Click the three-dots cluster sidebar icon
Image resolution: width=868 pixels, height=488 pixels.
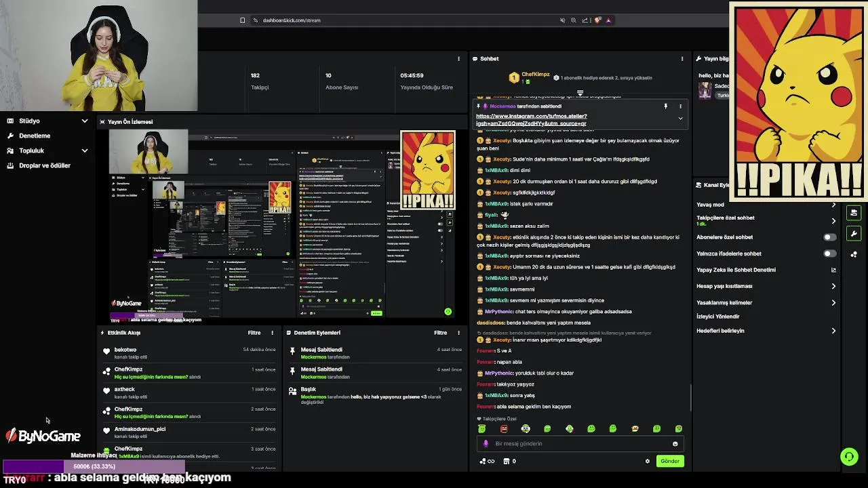coord(854,254)
